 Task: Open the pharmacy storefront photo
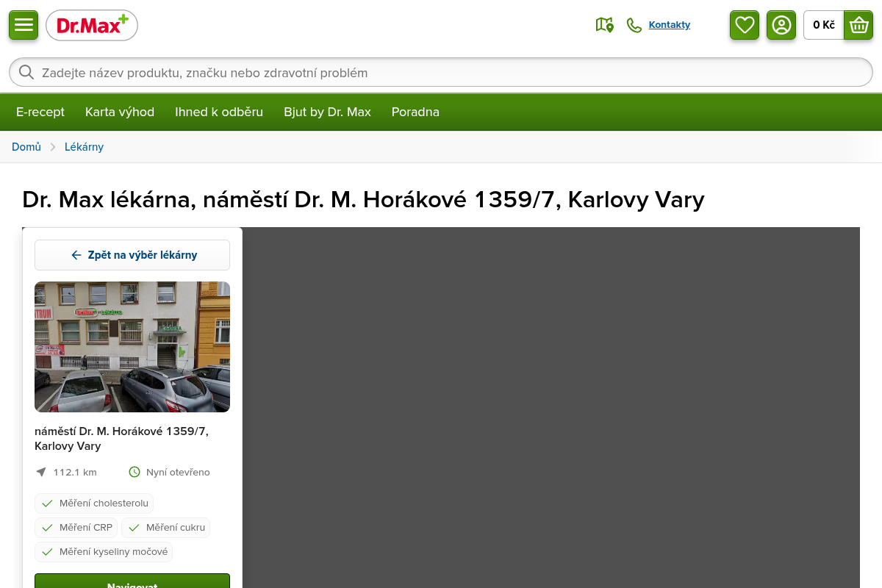132,347
